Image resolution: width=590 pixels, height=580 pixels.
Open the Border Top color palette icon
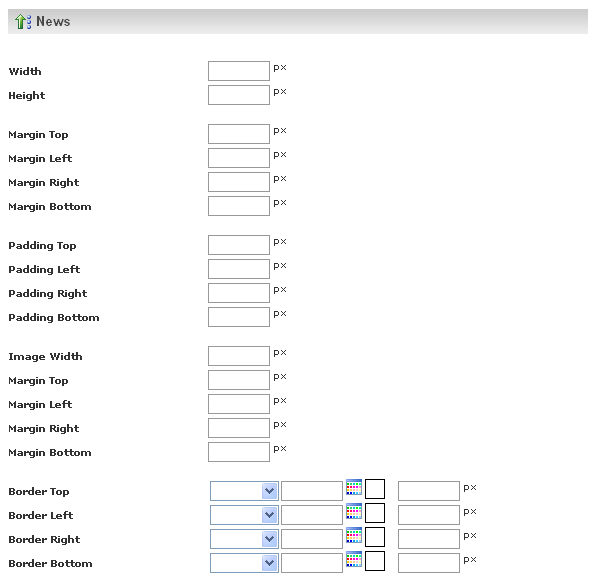(x=354, y=487)
